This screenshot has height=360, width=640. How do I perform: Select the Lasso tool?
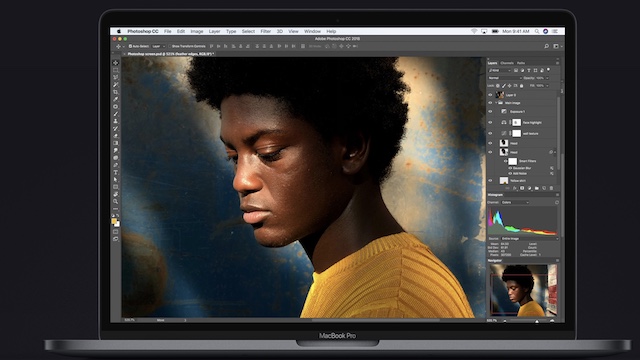pyautogui.click(x=116, y=78)
